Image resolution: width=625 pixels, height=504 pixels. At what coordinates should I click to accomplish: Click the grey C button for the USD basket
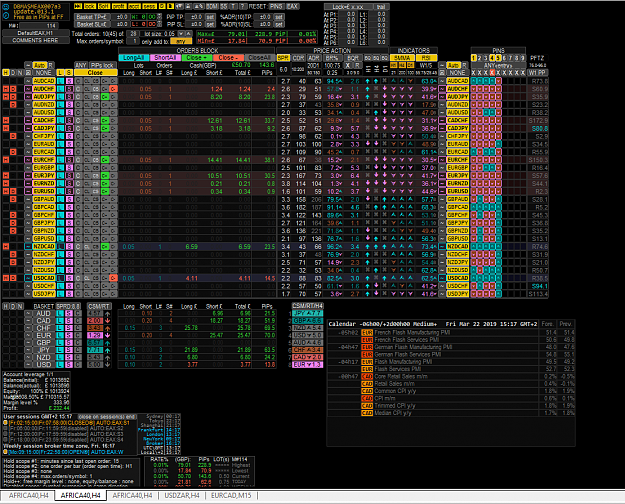(78, 364)
